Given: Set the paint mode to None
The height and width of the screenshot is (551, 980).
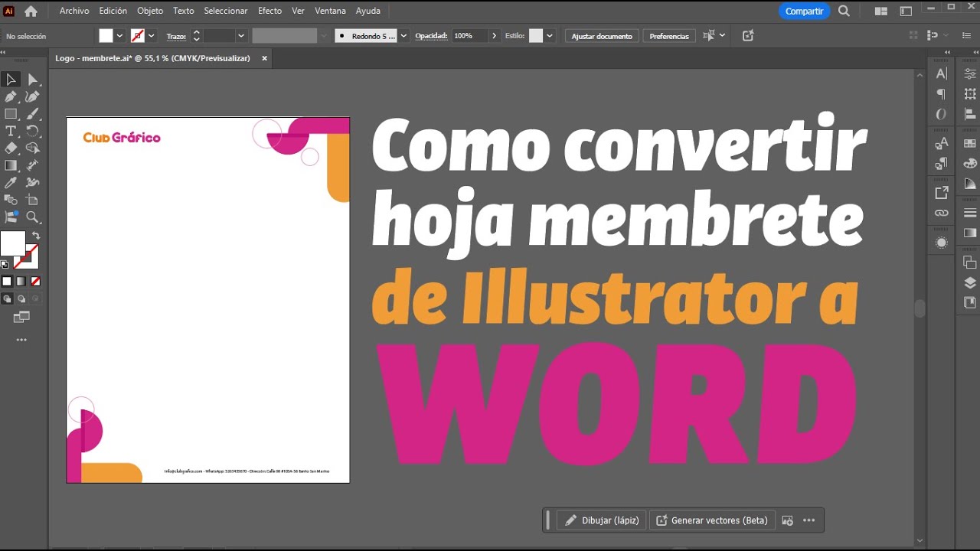Looking at the screenshot, I should tap(35, 282).
